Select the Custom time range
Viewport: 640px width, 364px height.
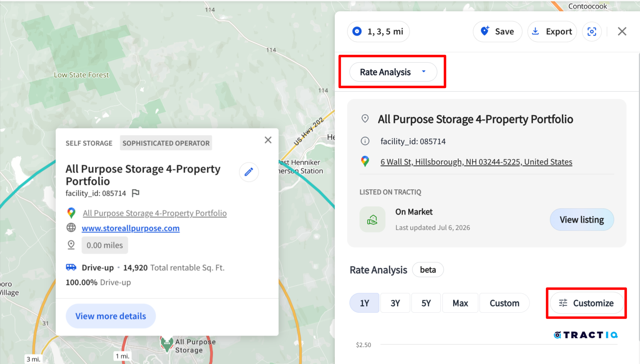click(x=504, y=303)
